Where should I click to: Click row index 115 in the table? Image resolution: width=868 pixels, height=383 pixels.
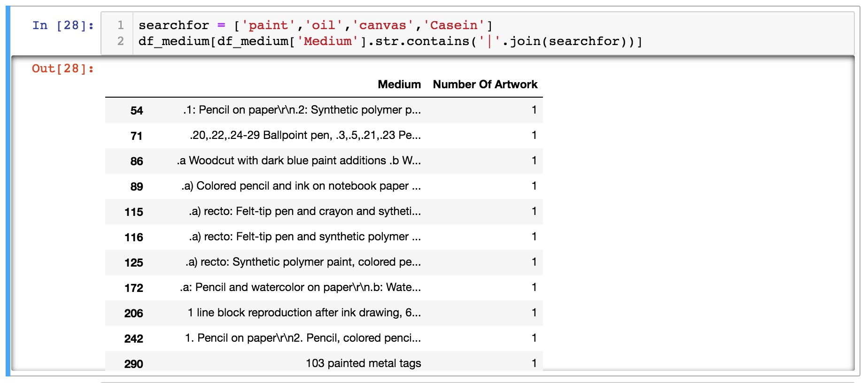tap(133, 212)
